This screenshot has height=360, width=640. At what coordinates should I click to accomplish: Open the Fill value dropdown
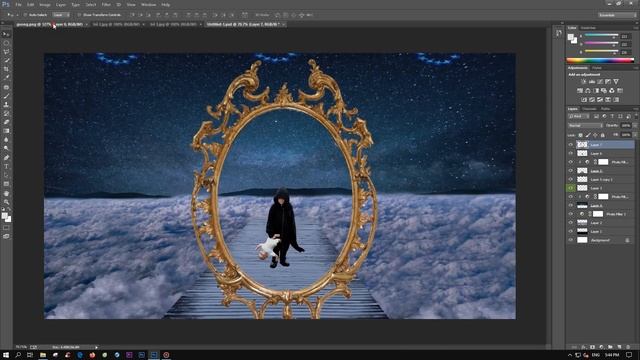click(635, 135)
